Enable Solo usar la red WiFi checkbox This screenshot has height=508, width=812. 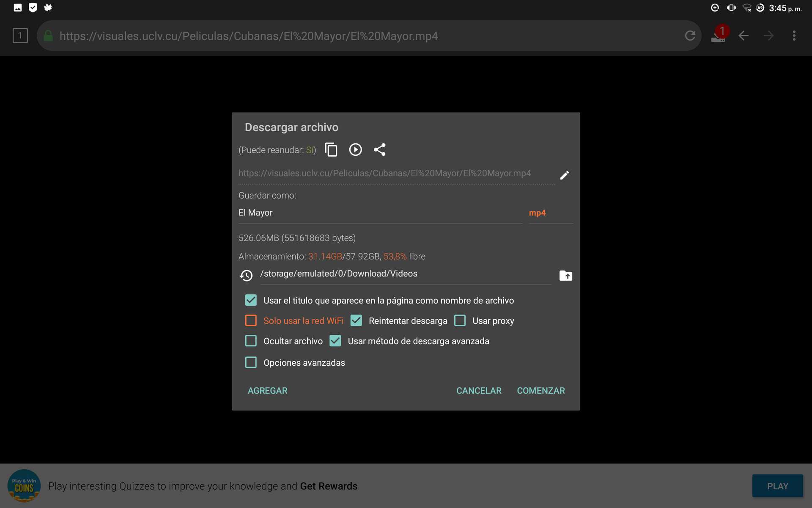[x=251, y=320]
